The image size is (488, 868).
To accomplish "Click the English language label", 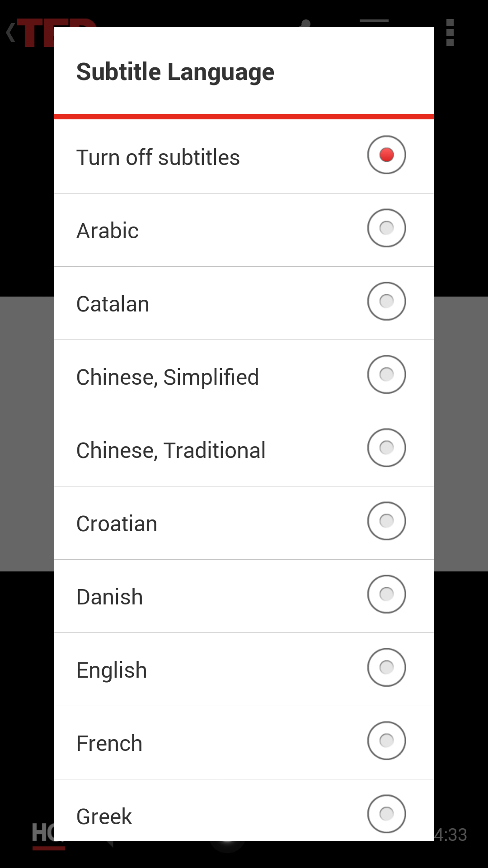I will click(x=112, y=670).
